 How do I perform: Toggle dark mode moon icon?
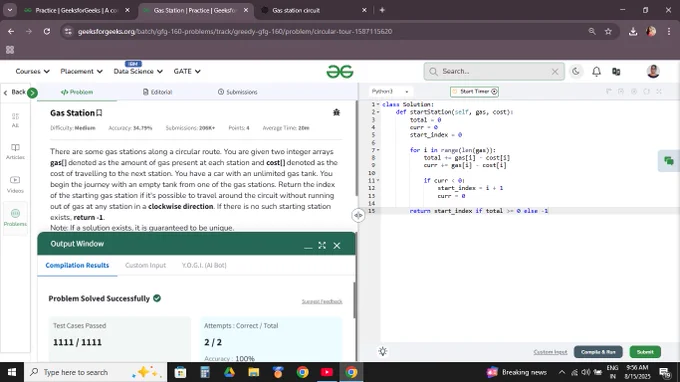click(x=575, y=71)
